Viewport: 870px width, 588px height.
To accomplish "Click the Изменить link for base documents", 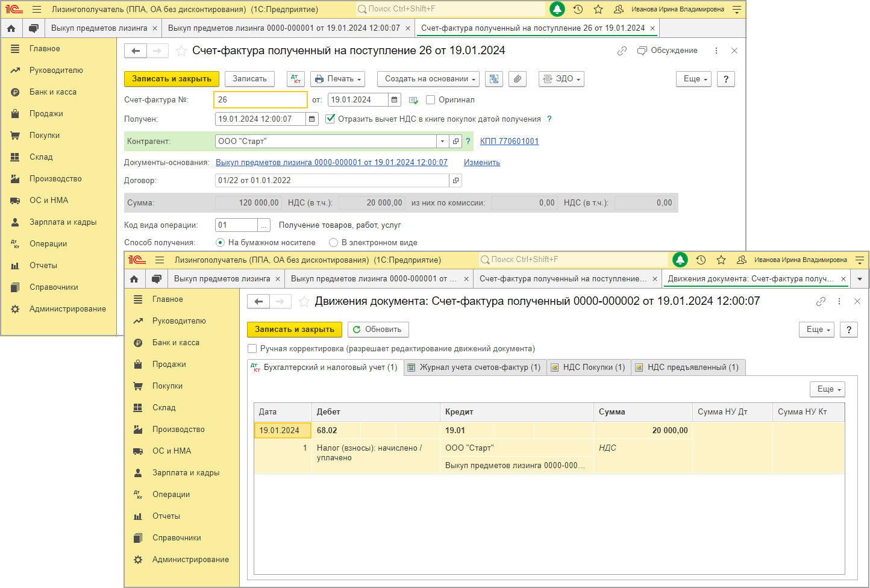I will [482, 163].
